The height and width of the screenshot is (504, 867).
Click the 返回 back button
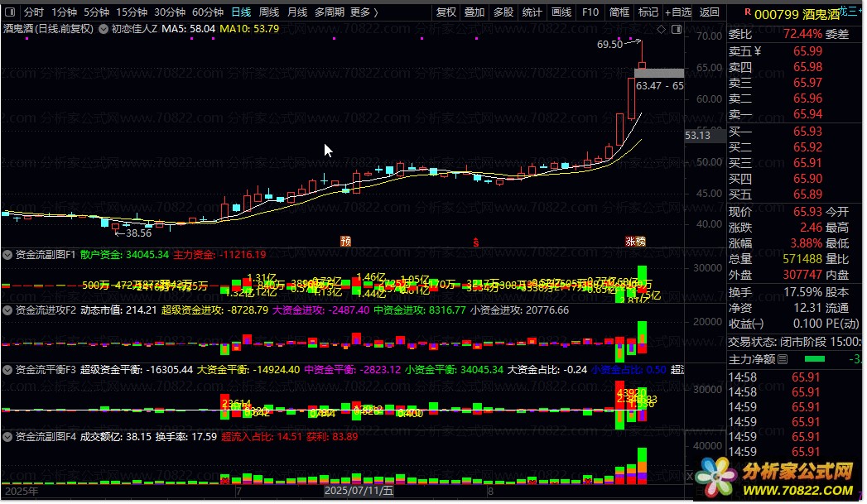point(709,12)
